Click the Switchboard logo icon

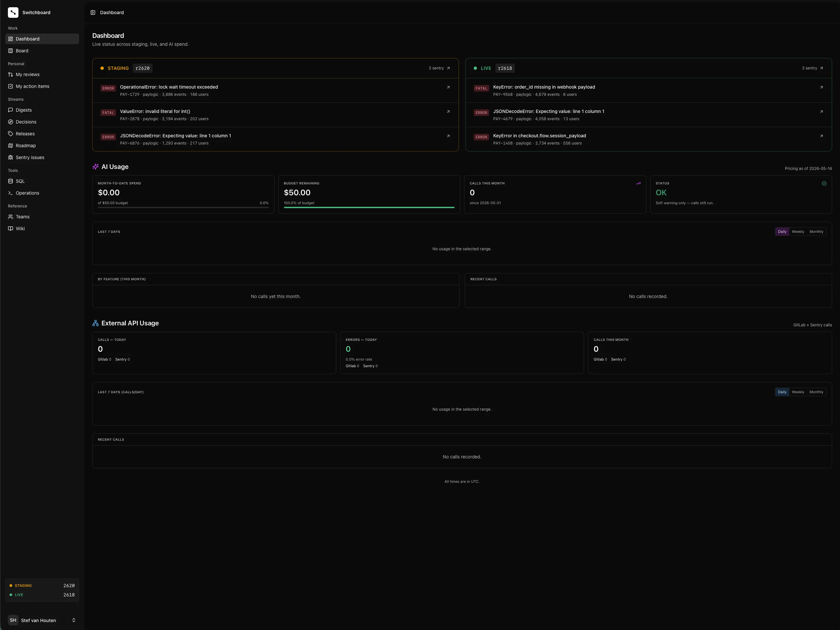pos(13,13)
